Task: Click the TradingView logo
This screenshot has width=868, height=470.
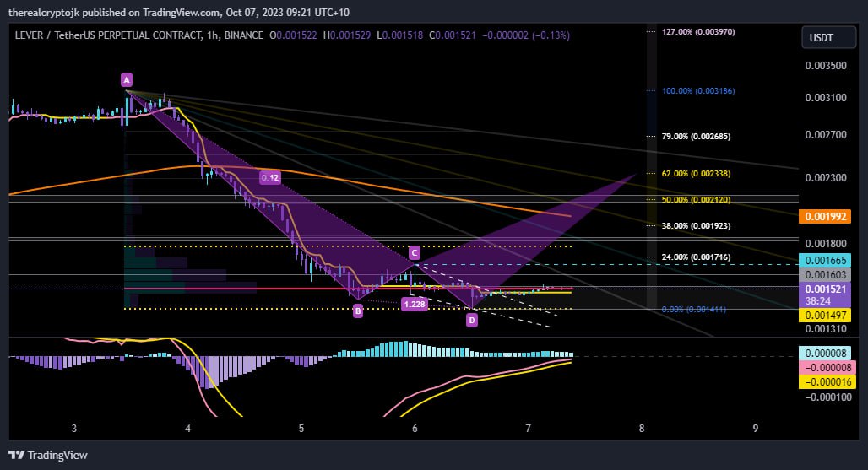Action: pyautogui.click(x=47, y=455)
